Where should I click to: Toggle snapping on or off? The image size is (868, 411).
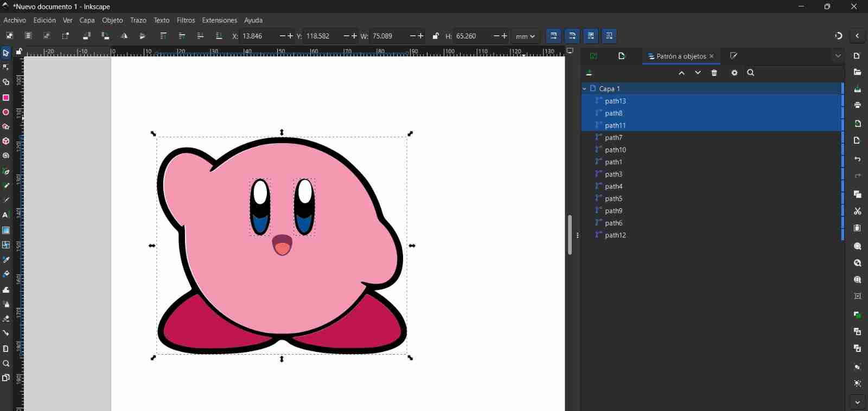[x=839, y=36]
